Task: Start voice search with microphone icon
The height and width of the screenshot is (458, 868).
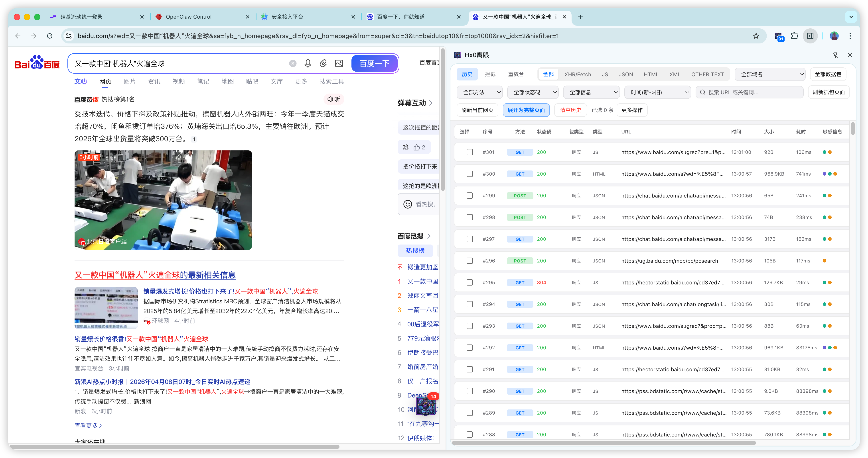Action: tap(308, 64)
